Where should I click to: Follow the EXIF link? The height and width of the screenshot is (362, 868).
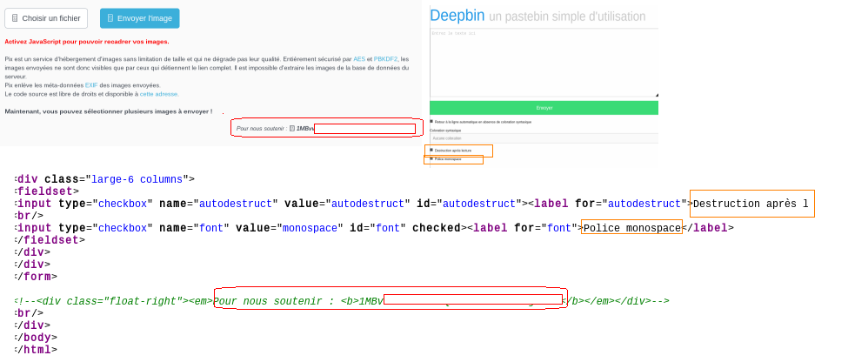tap(91, 85)
